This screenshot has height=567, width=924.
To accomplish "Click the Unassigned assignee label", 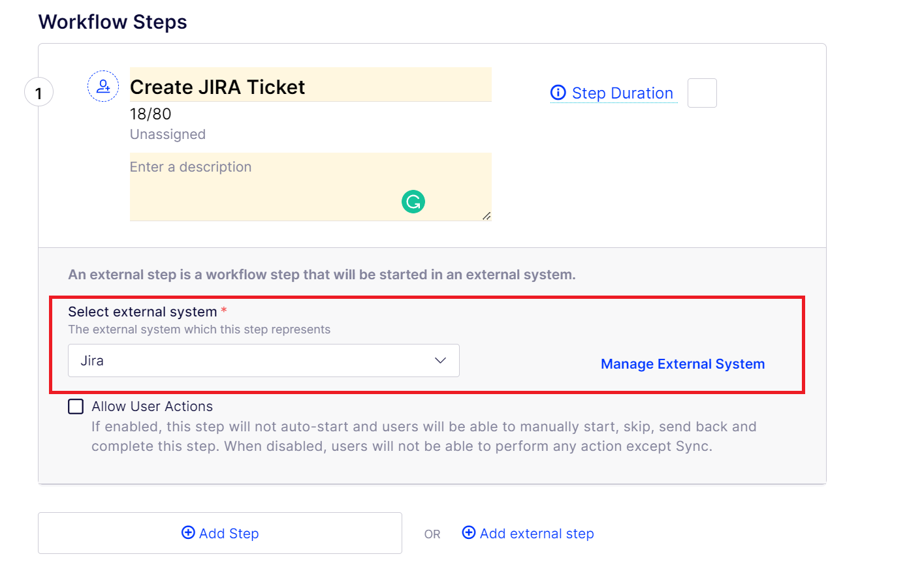I will [168, 134].
